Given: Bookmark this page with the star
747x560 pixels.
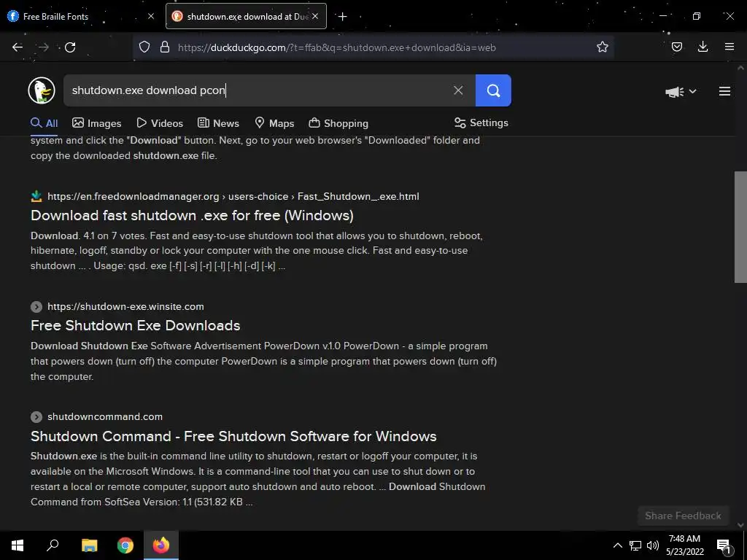Looking at the screenshot, I should [602, 47].
